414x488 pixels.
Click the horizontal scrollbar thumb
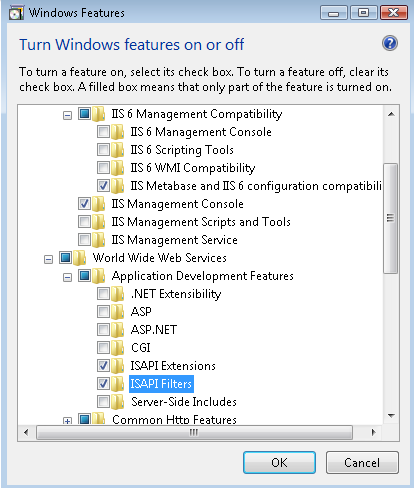[194, 433]
